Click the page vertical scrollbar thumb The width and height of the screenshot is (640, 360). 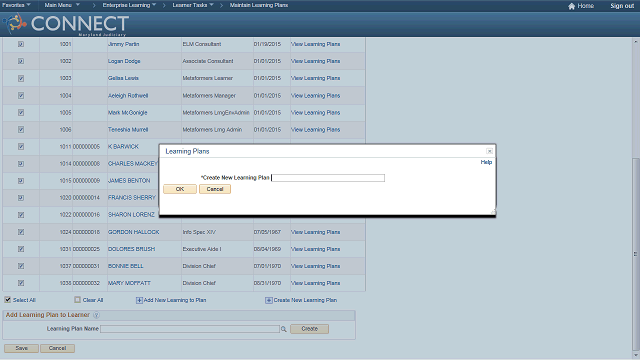636,254
